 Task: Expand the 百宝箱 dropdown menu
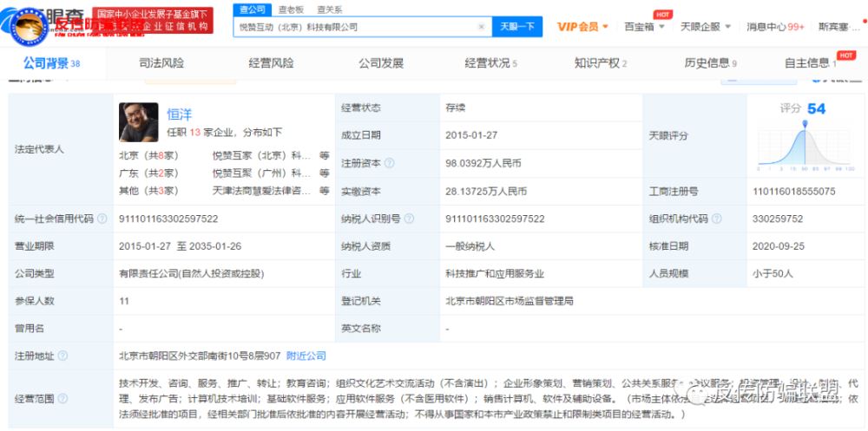(x=646, y=27)
